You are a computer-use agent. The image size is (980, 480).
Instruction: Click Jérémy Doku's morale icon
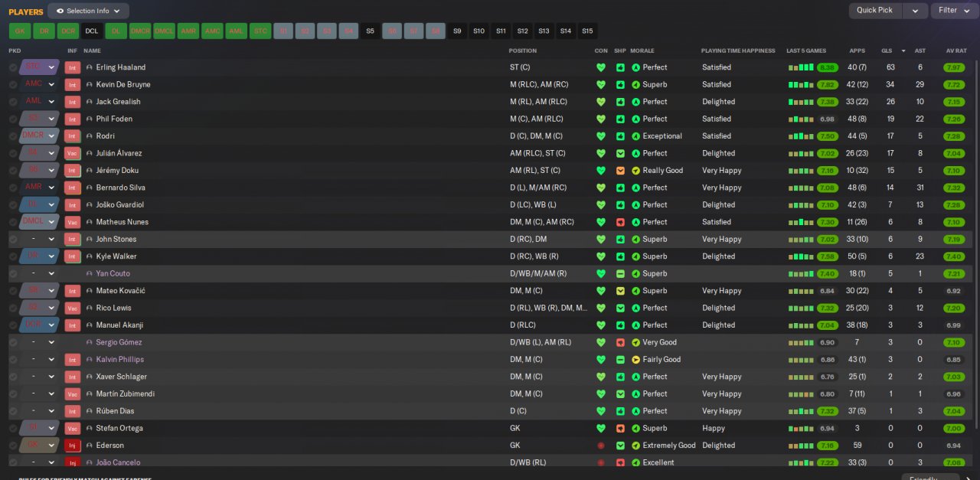point(635,171)
